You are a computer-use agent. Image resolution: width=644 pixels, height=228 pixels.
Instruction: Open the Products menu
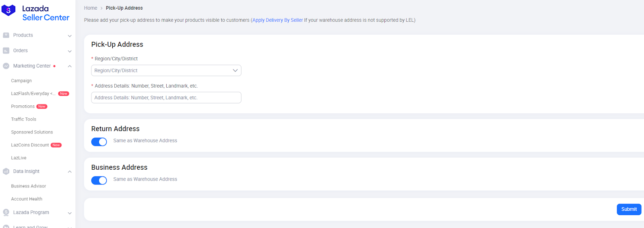click(23, 35)
